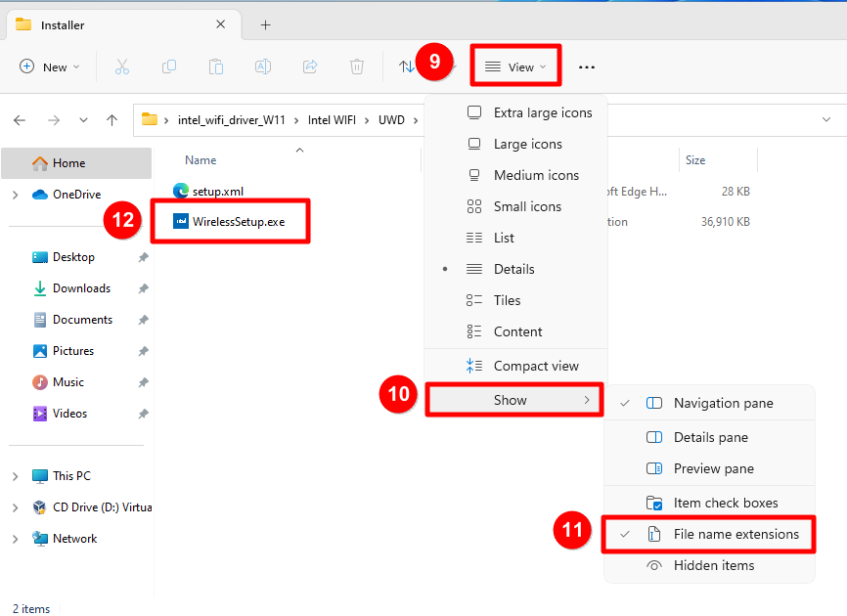This screenshot has height=616, width=847.
Task: Select the WirelessSetup.exe file
Action: click(x=238, y=222)
